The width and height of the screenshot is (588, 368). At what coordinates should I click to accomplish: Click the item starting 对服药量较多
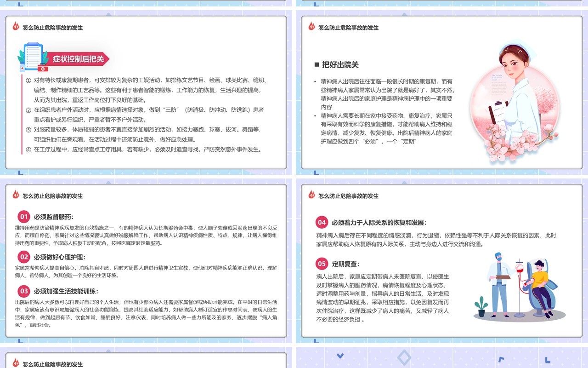tap(147, 135)
